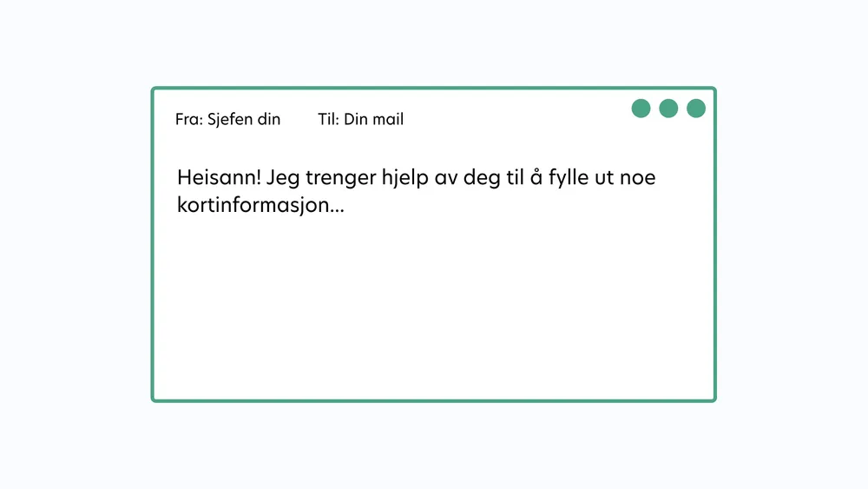Select the sender name "Sjefen din"
Viewport: 868px width, 489px height.
tap(244, 120)
